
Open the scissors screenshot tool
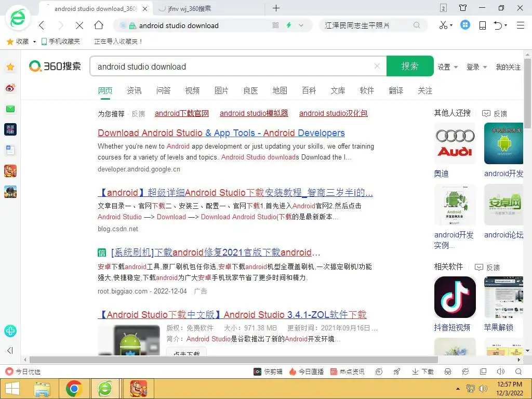[444, 25]
